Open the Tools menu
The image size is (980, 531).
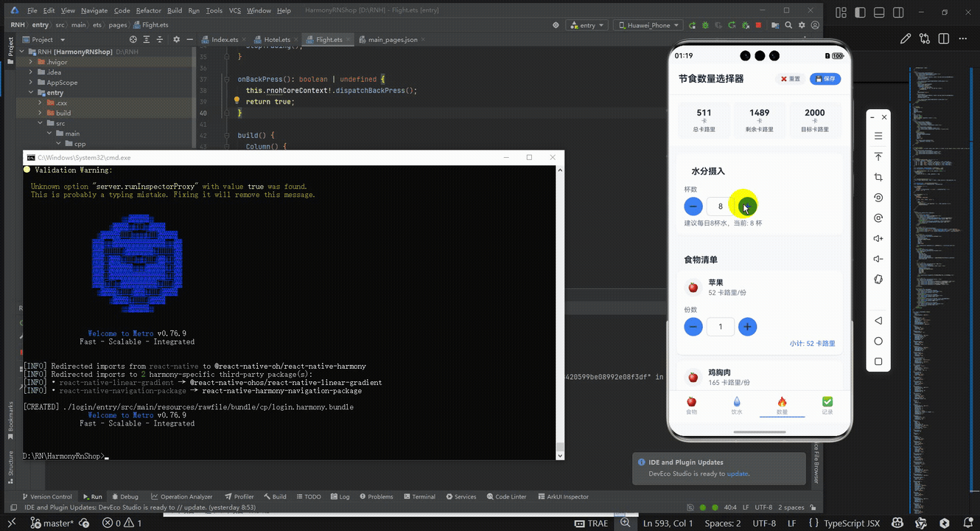(x=214, y=10)
